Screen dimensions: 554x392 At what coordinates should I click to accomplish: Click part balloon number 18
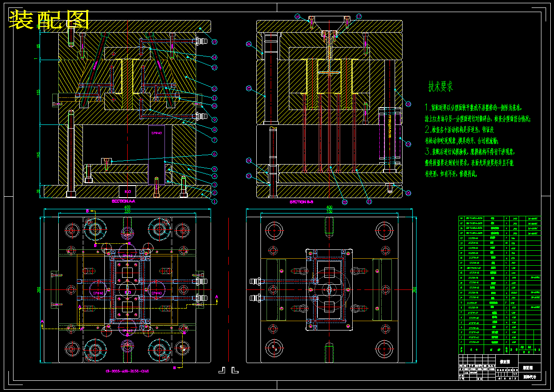(x=408, y=104)
